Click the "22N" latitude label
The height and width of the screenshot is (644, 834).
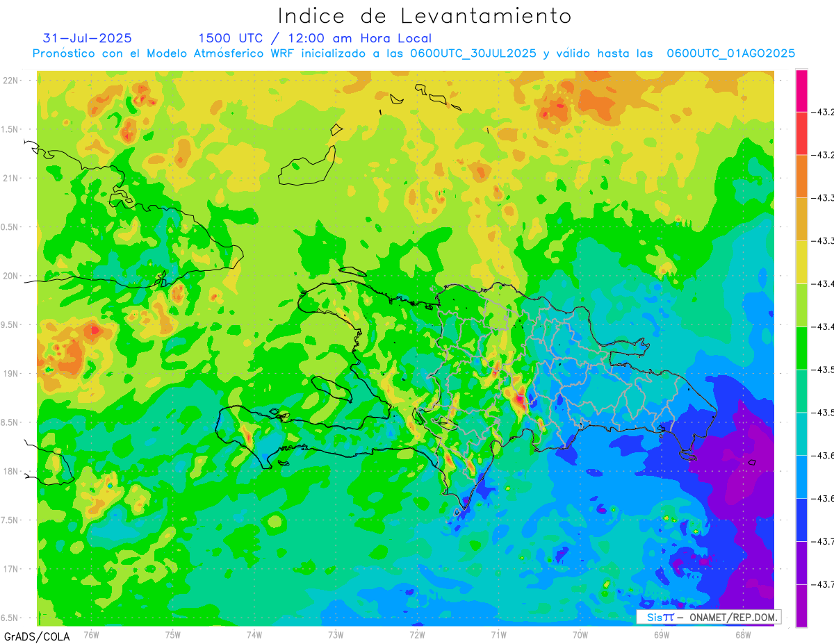pyautogui.click(x=11, y=81)
